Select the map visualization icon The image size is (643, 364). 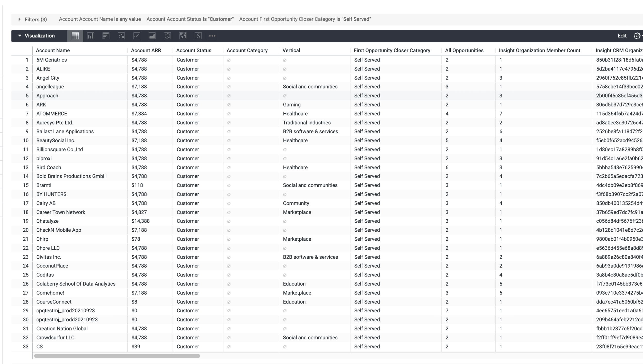183,36
